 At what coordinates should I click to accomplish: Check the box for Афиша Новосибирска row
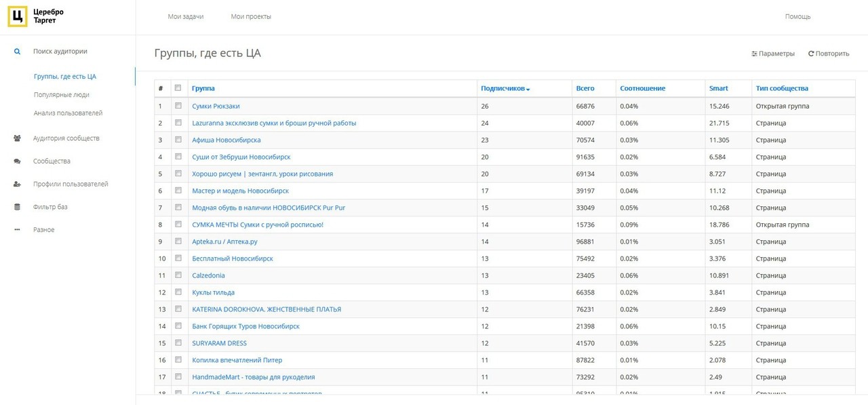tap(178, 140)
